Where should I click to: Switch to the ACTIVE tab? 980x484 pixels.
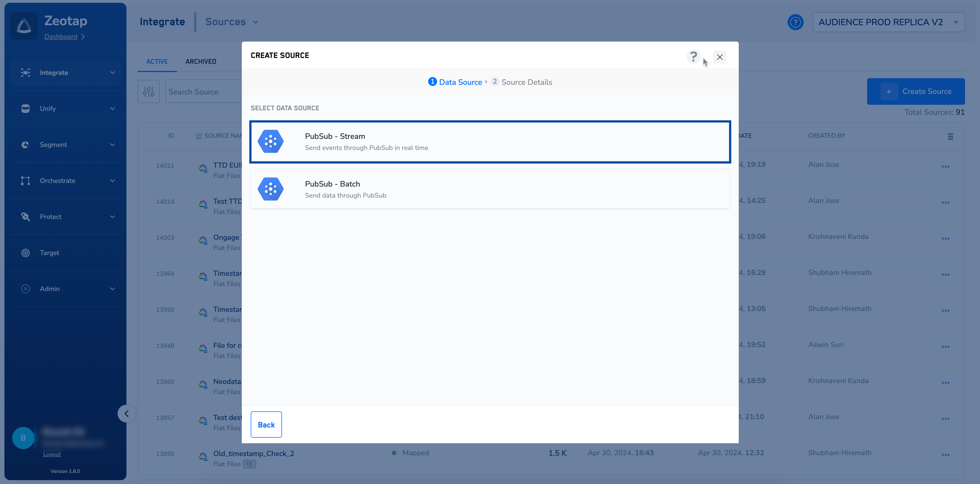click(157, 61)
